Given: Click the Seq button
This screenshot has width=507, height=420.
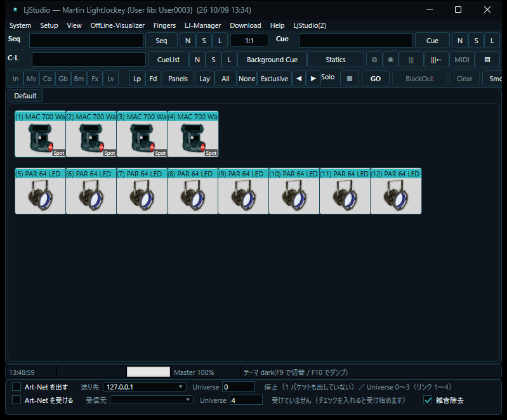Looking at the screenshot, I should [161, 41].
